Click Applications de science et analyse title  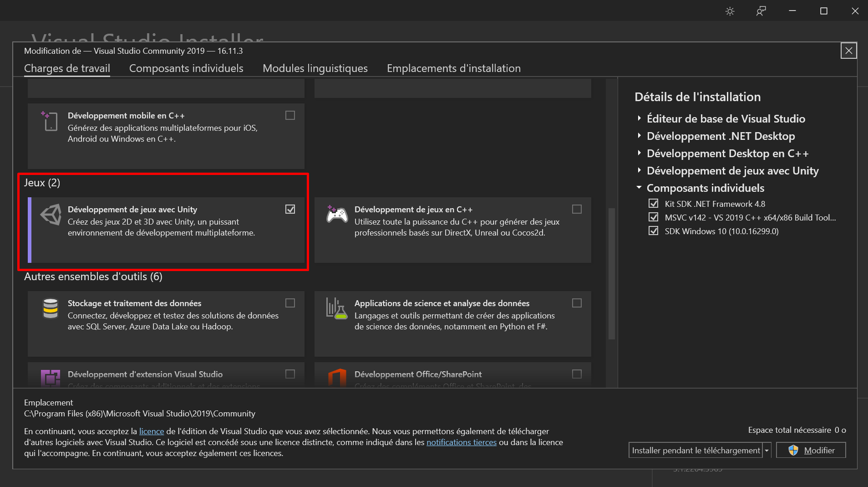pos(442,303)
